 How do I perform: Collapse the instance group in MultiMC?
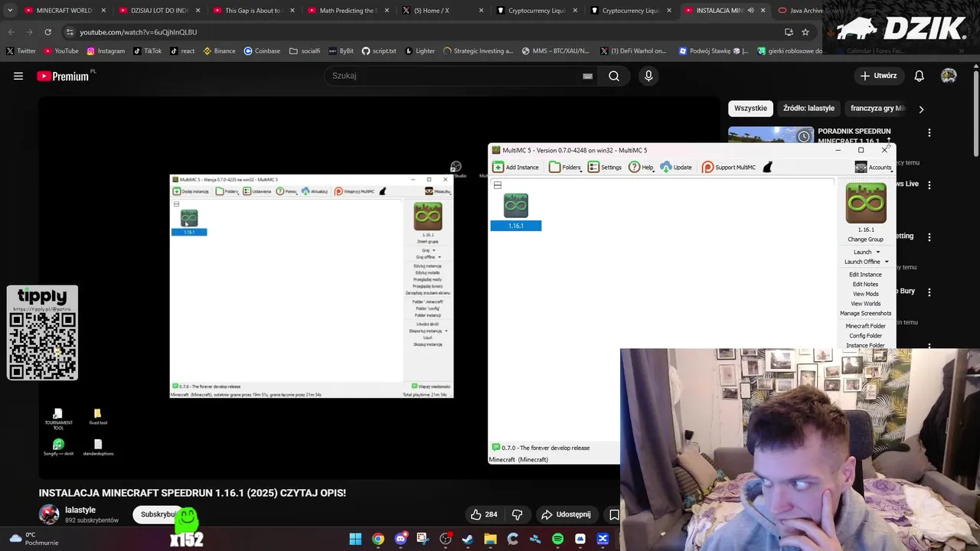[498, 185]
